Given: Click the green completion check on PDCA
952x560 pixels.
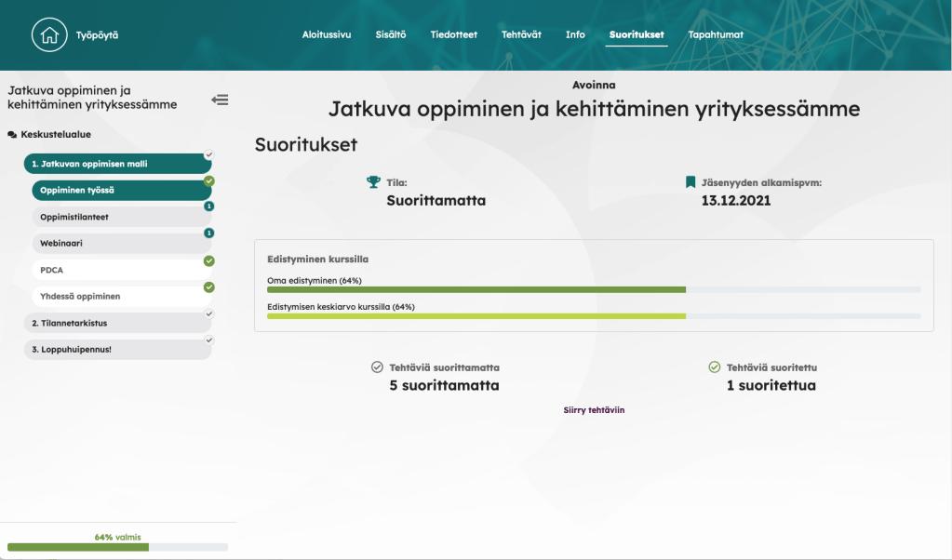Looking at the screenshot, I should pyautogui.click(x=209, y=260).
